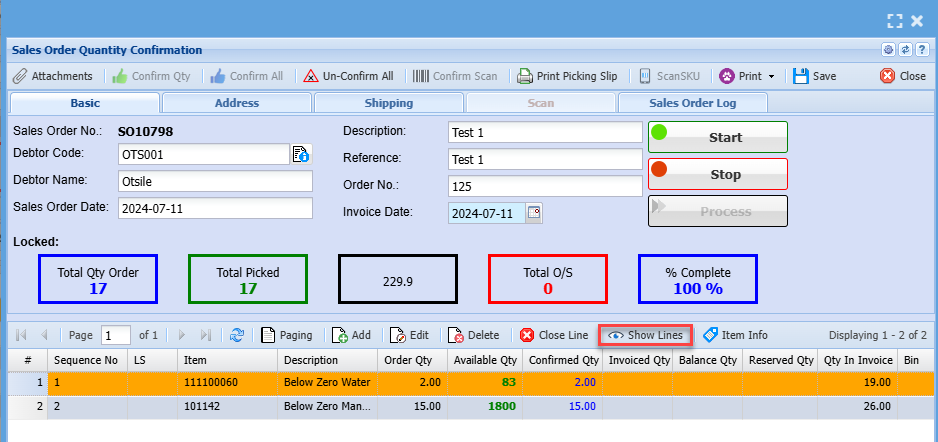Open the Sales Order Log tab
Image resolution: width=938 pixels, height=442 pixels.
coord(693,103)
